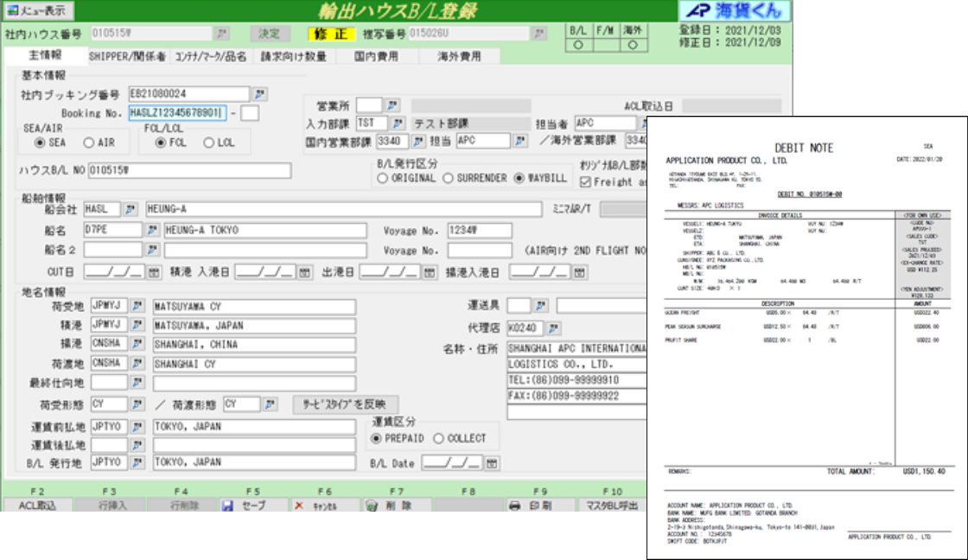
Task: Open lookup beside 複写番号 field
Action: (539, 34)
